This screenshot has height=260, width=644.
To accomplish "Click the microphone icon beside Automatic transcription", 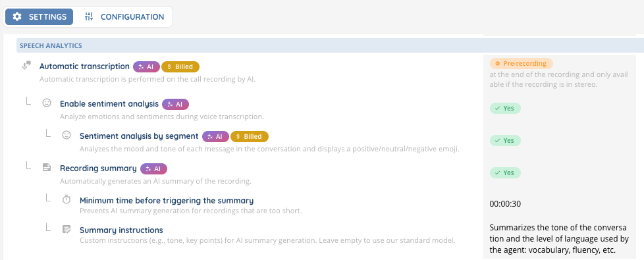I will point(26,65).
